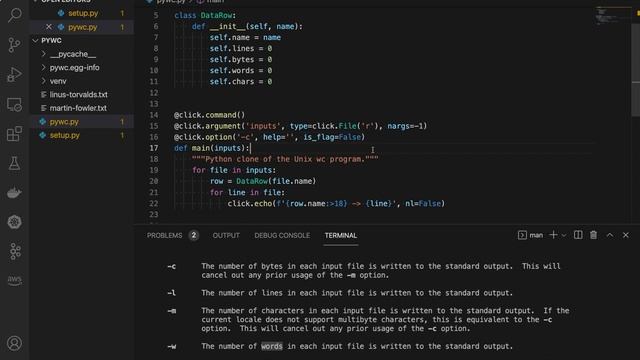Expand the __pycache__ folder
This screenshot has height=360, width=640.
[x=73, y=54]
